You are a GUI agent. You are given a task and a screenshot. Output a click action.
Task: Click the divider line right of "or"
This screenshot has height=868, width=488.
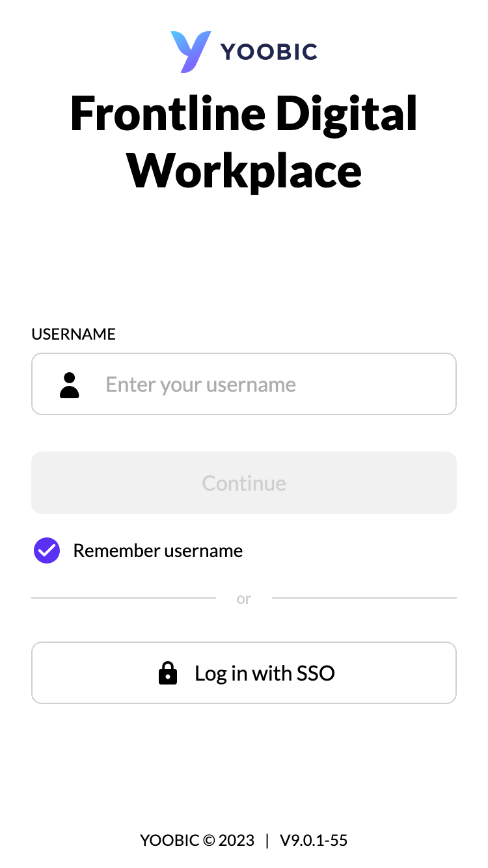point(364,598)
